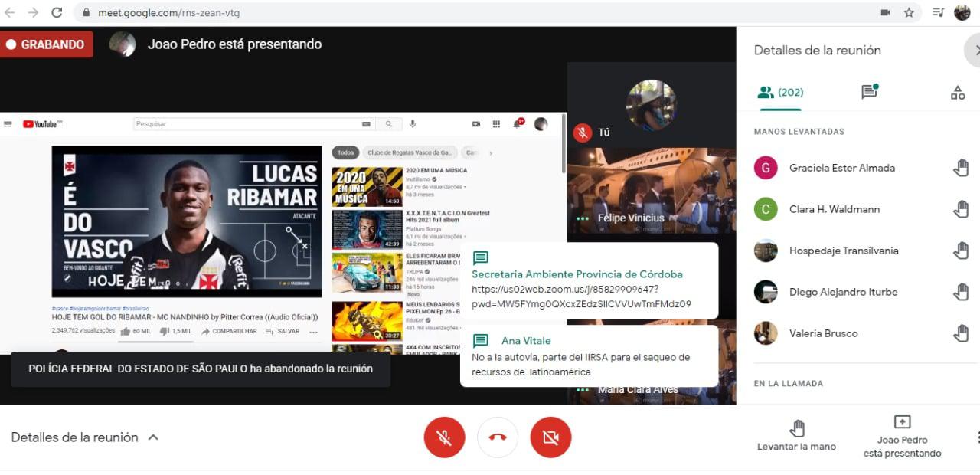
Task: Click Felipe Vinicius video tile
Action: 651,192
